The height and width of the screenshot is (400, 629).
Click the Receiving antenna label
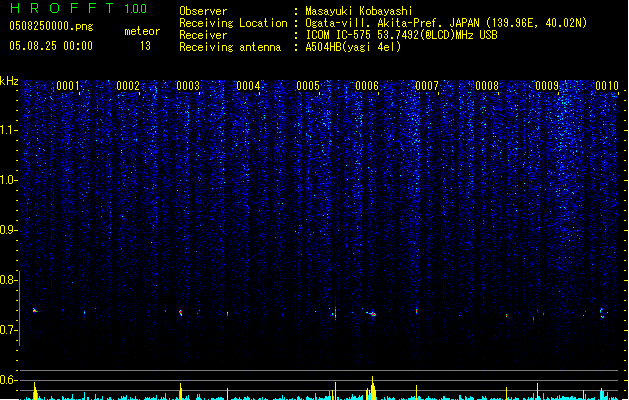click(x=230, y=47)
